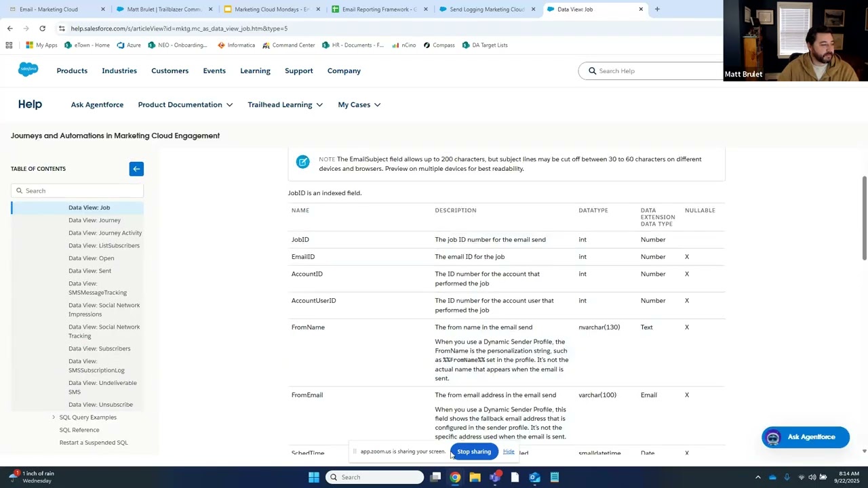Click the note edit icon beside the NOTE text
Viewport: 868px width, 488px height.
[x=302, y=161]
